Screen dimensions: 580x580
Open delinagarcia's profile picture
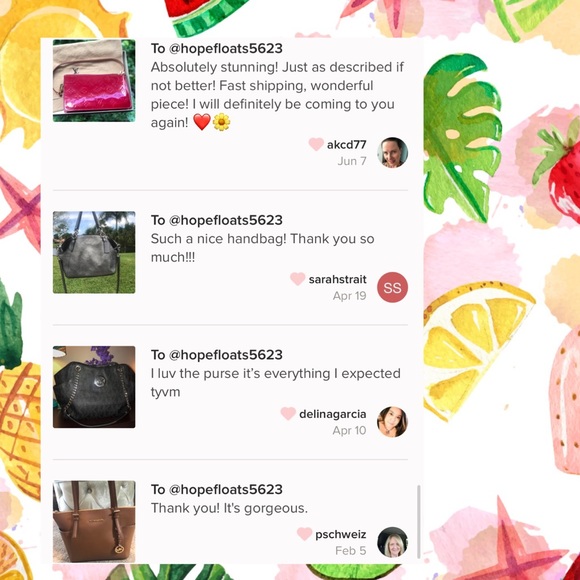392,422
